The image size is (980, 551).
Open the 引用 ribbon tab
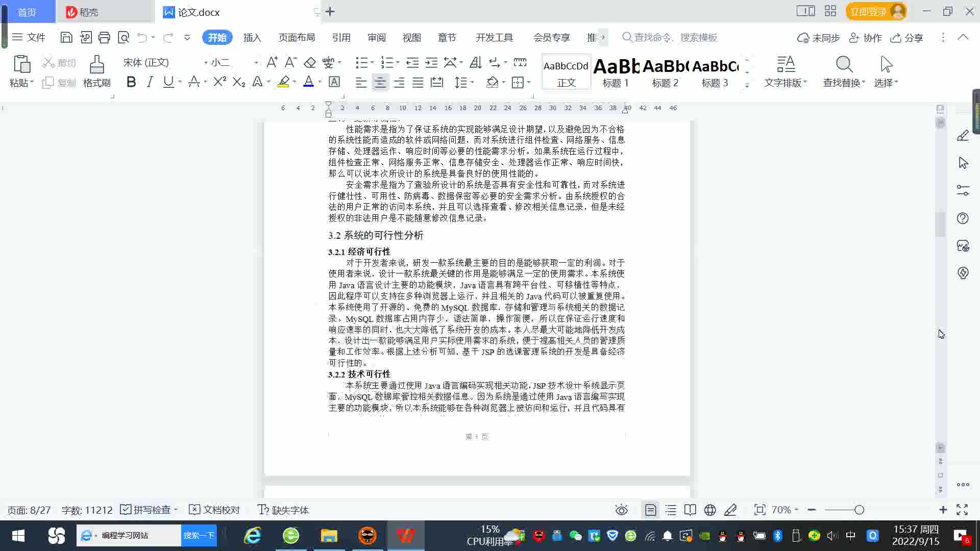[x=341, y=37]
